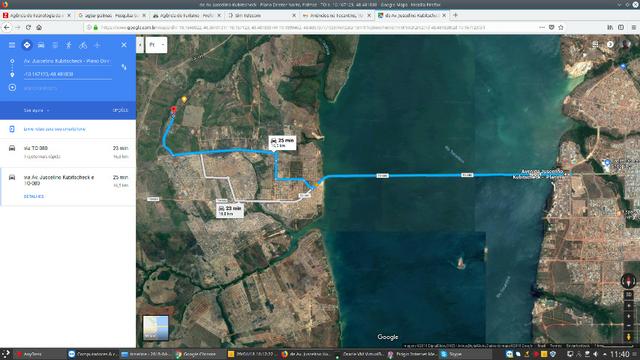Select the cycling travel mode icon
Screen dimensions: 640x360
[83, 45]
